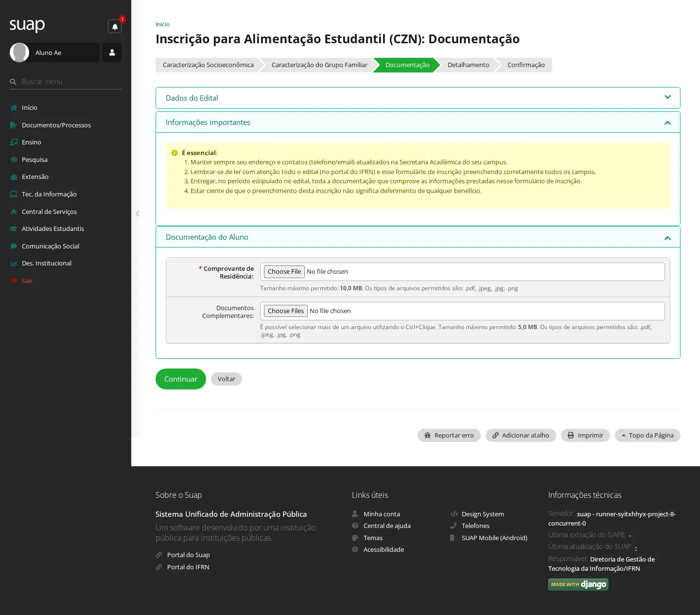Viewport: 700px width, 615px height.
Task: Go to the Detalhamento step
Action: pos(468,65)
